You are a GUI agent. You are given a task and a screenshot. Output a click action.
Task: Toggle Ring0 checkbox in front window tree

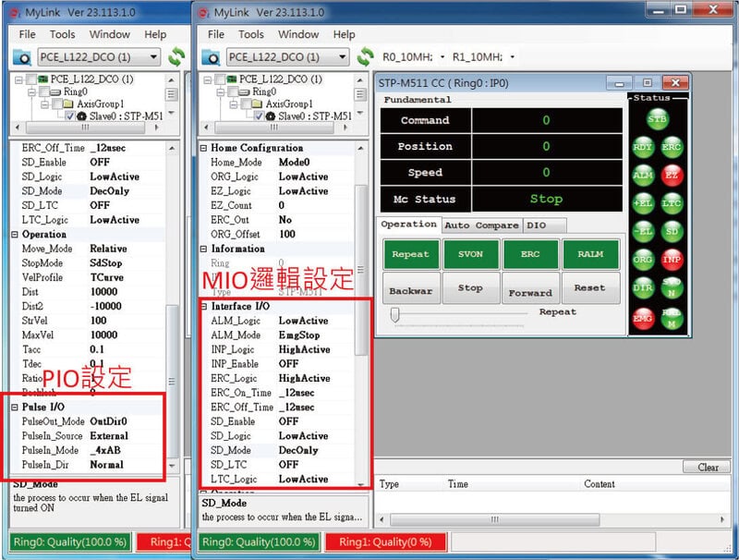click(233, 91)
